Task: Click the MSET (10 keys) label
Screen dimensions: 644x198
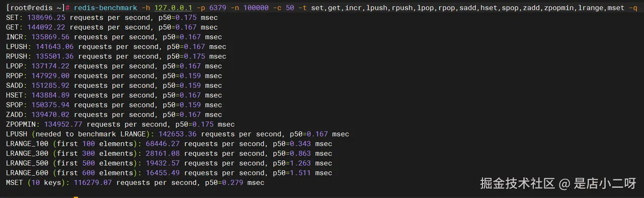Action: click(x=38, y=182)
